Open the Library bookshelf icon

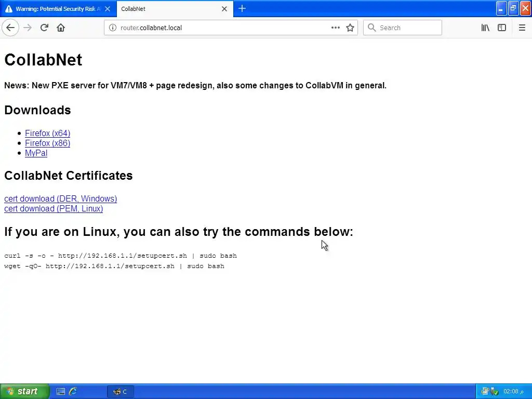(485, 28)
